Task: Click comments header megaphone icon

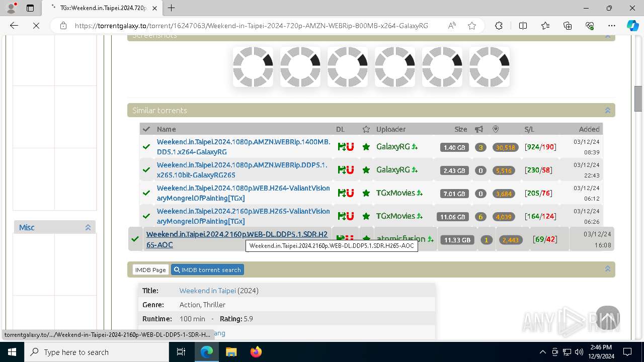Action: coord(479,129)
